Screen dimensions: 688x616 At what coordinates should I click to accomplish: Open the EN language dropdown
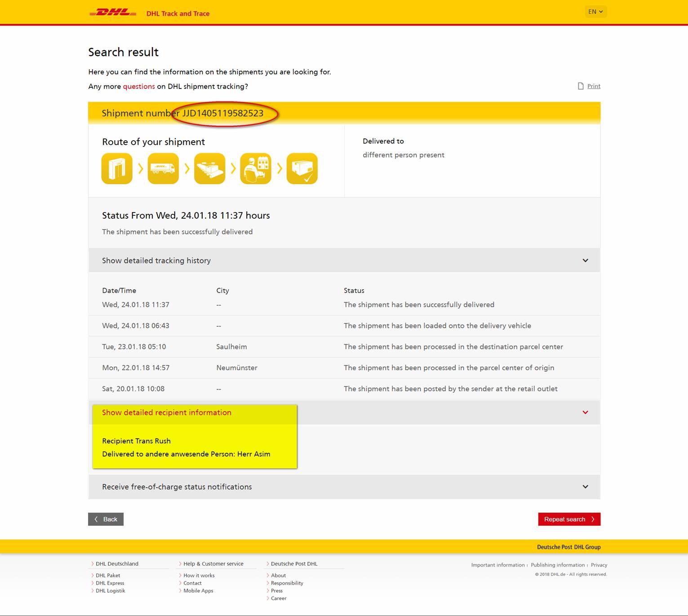point(595,12)
